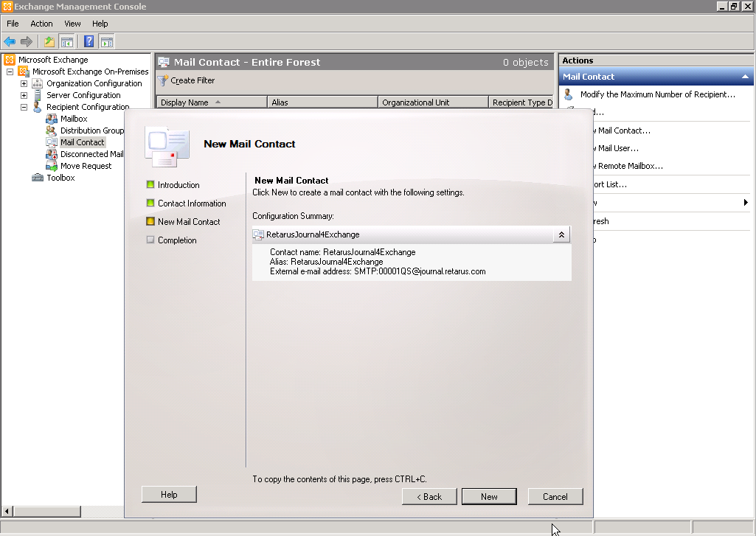Viewport: 756px width, 536px height.
Task: Toggle the Show/Hide Action Pane icon
Action: (x=107, y=42)
